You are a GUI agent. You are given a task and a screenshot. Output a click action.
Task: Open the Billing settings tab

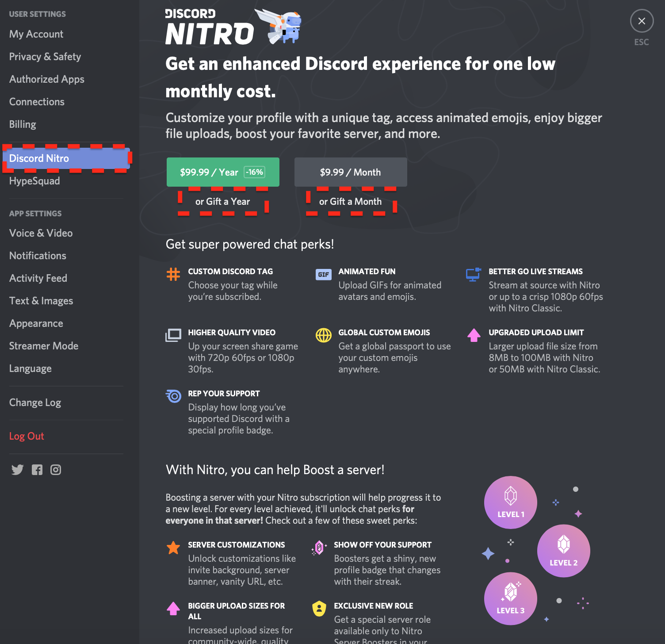(22, 124)
